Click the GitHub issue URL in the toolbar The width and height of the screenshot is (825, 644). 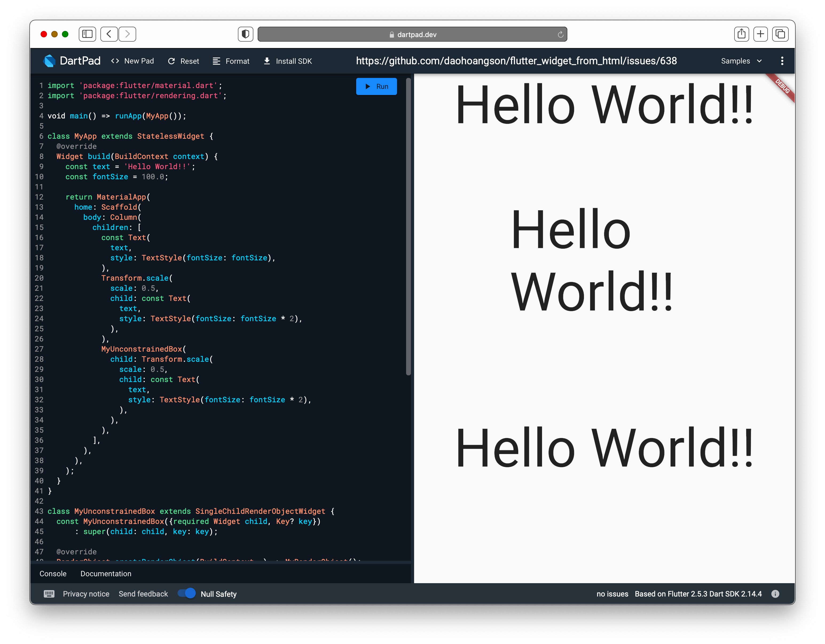516,61
